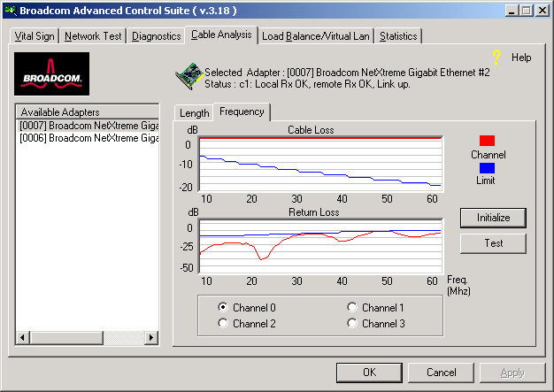The image size is (554, 392).
Task: Click the network adapter card icon
Action: pos(189,76)
